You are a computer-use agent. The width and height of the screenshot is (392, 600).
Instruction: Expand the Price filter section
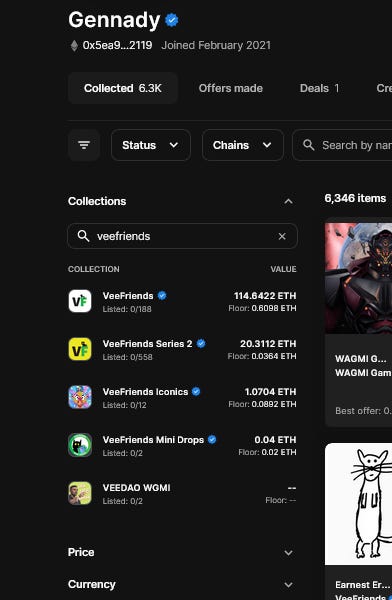coord(182,552)
